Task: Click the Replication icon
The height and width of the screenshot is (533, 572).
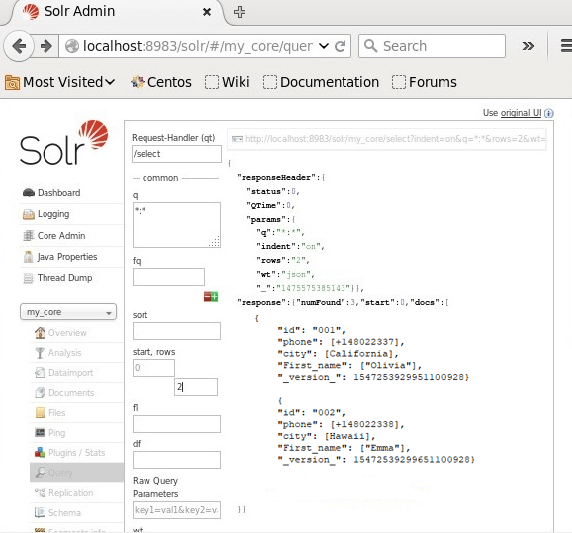Action: pos(40,493)
